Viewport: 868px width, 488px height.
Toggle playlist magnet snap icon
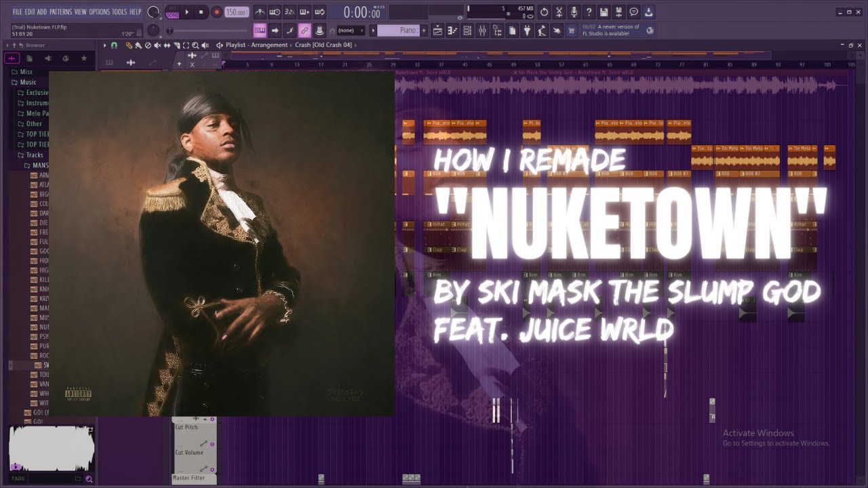coord(114,45)
